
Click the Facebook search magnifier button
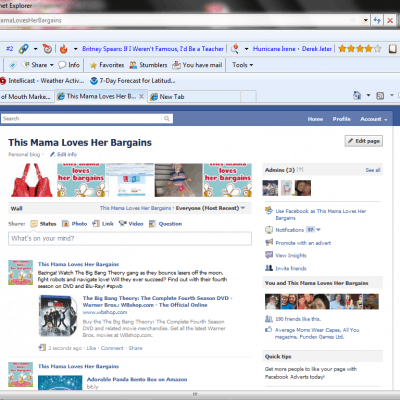click(167, 119)
